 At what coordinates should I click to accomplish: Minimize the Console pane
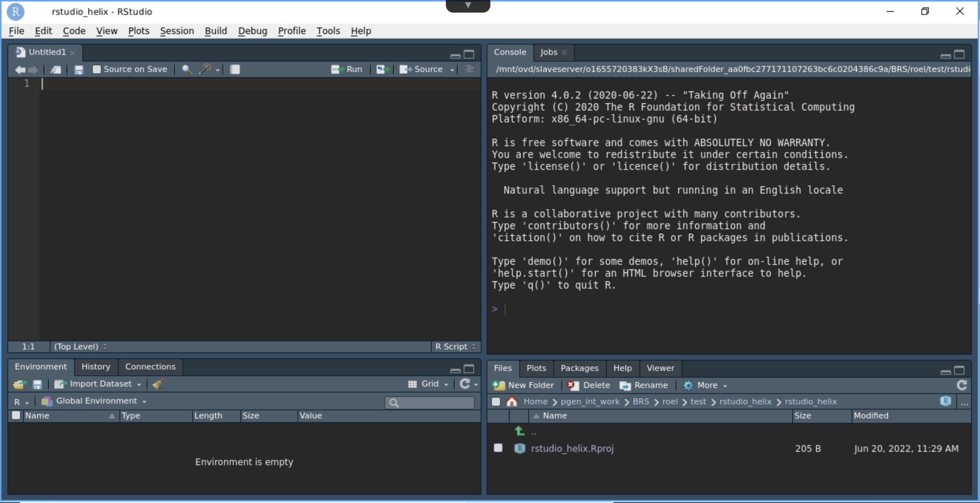tap(946, 56)
